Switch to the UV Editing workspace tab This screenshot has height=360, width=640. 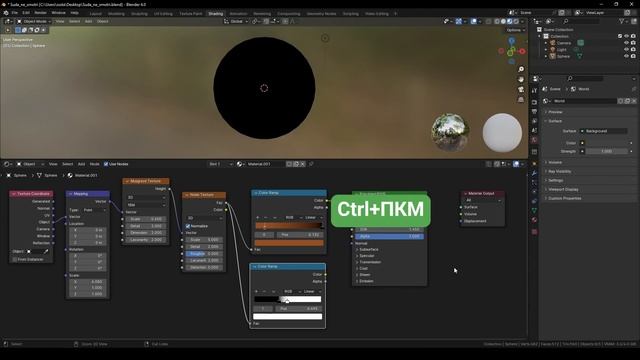pyautogui.click(x=163, y=13)
